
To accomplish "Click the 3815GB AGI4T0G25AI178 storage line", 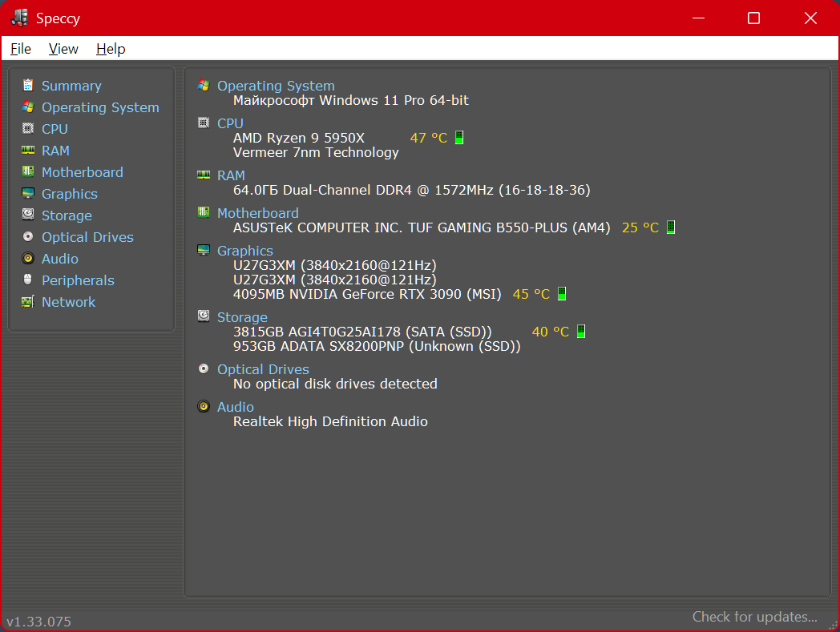I will point(362,332).
